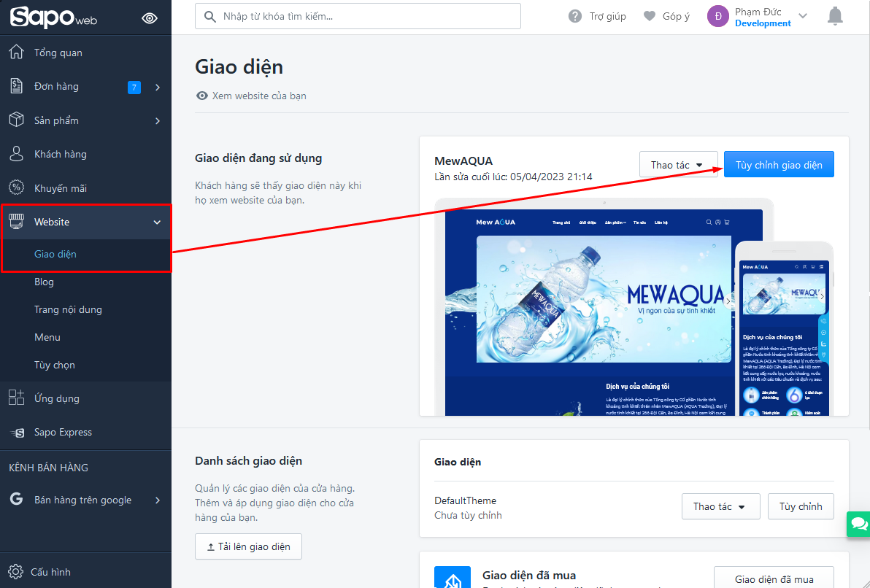This screenshot has height=588, width=870.
Task: Click the Cấu hình gear icon
Action: [x=15, y=572]
